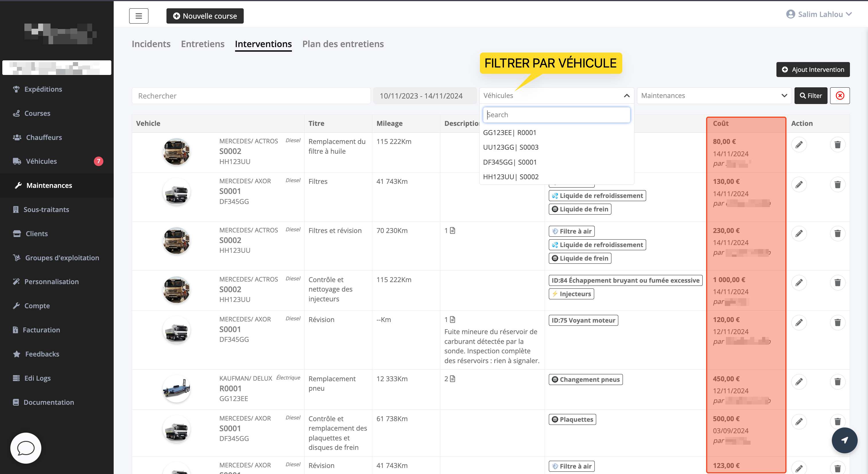Open document attachment icon for Remplacement pneu
Viewport: 868px width, 474px height.
point(453,379)
